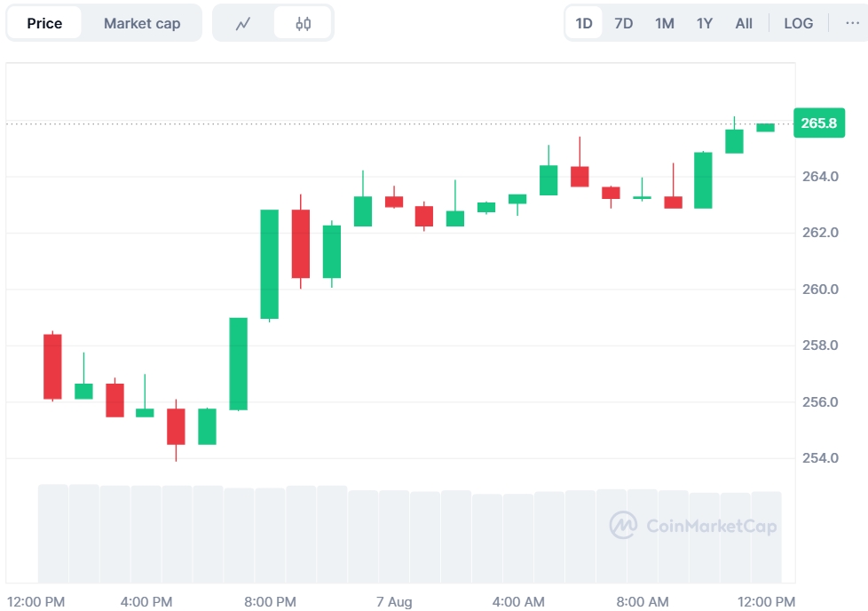The width and height of the screenshot is (868, 611).
Task: Click the first volume bar at 12:00 PM
Action: point(52,533)
